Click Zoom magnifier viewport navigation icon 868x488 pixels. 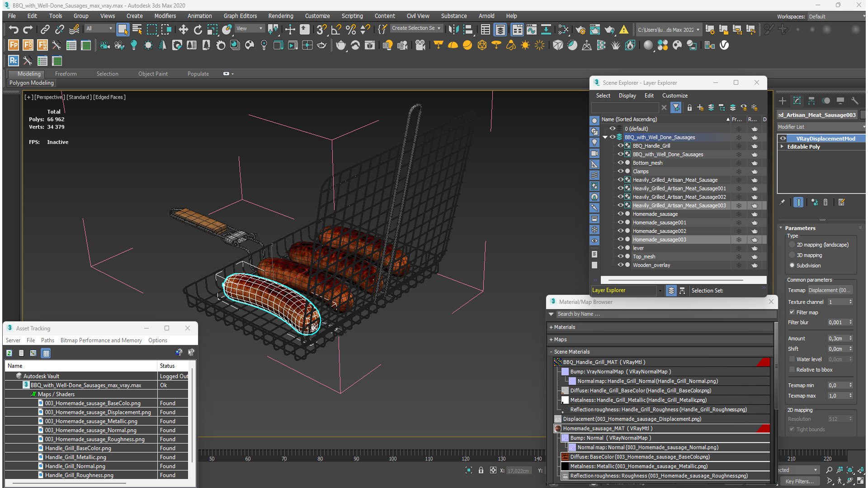[829, 470]
